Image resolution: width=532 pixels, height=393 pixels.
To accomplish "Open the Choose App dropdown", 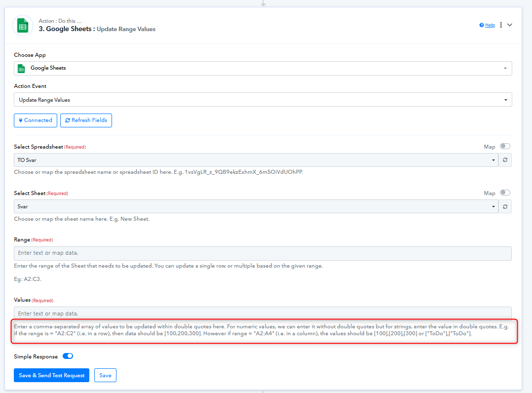I will [x=263, y=68].
